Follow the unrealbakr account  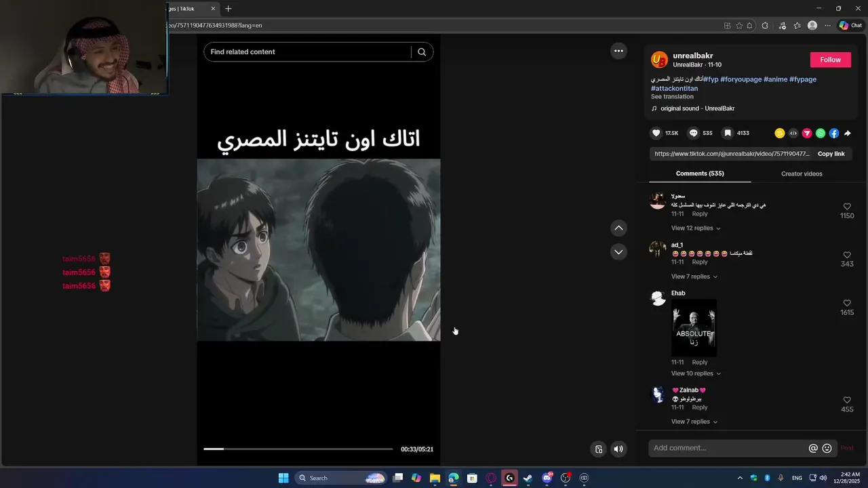tap(830, 60)
